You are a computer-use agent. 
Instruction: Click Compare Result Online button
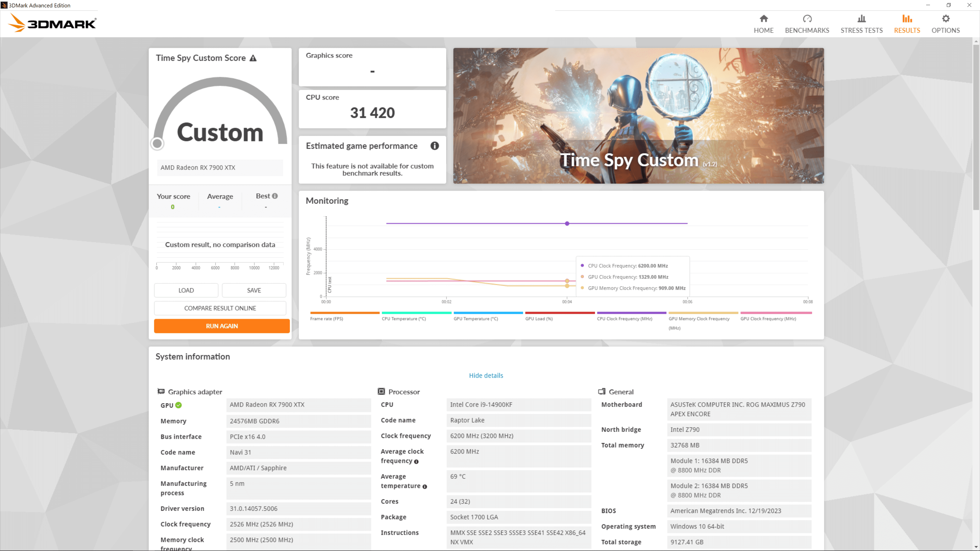220,308
